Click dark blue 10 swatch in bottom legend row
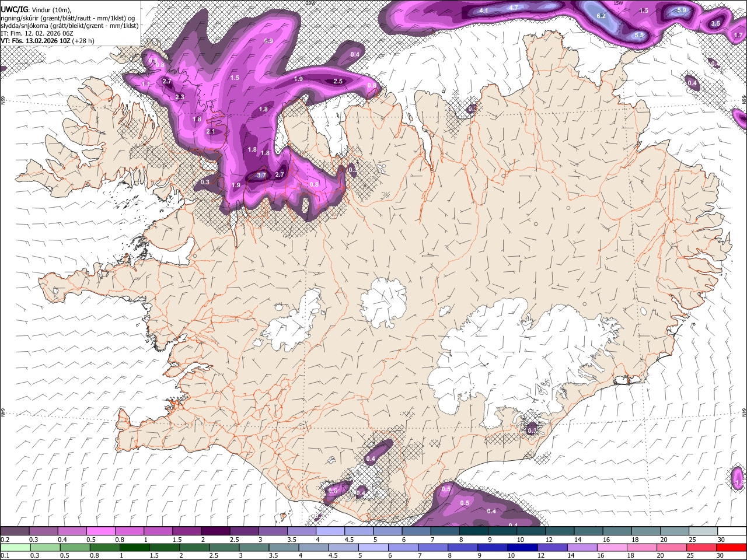Screen dimensions: 747x560 523,547
